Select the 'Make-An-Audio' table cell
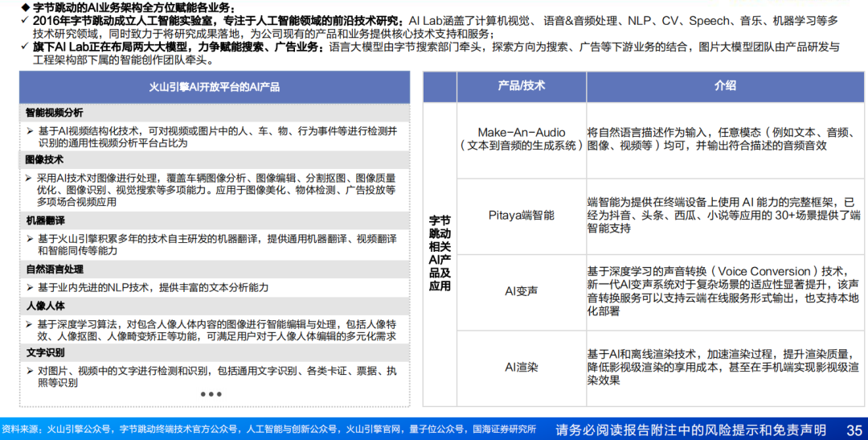The image size is (868, 440). pos(522,139)
